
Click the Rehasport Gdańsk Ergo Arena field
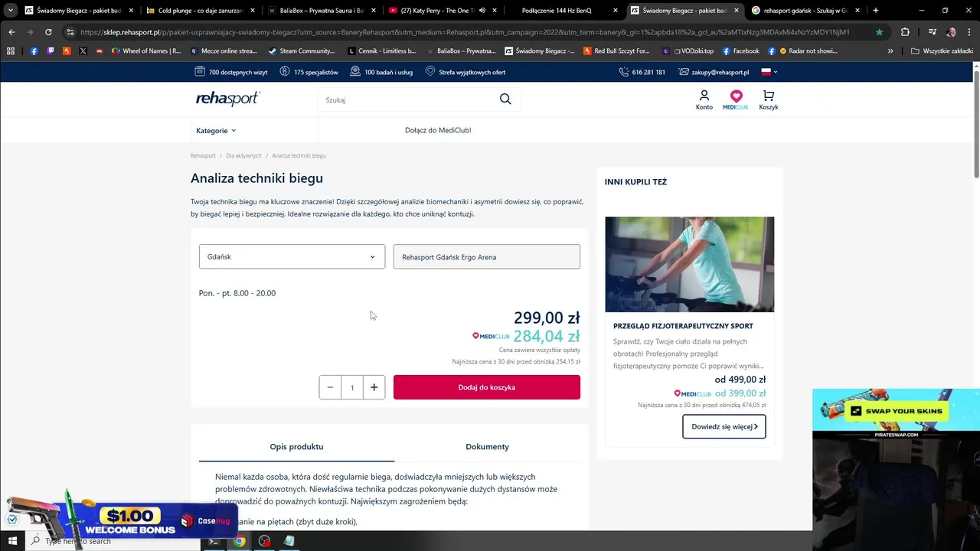coord(487,256)
